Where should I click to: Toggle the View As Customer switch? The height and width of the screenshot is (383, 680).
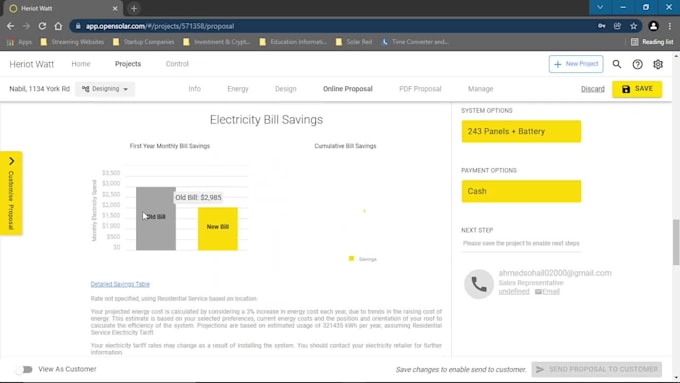point(24,370)
